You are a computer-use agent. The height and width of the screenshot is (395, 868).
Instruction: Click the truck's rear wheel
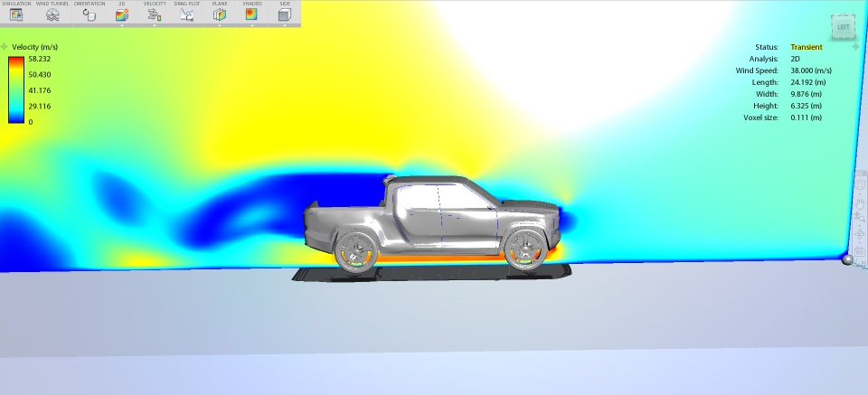[x=356, y=251]
